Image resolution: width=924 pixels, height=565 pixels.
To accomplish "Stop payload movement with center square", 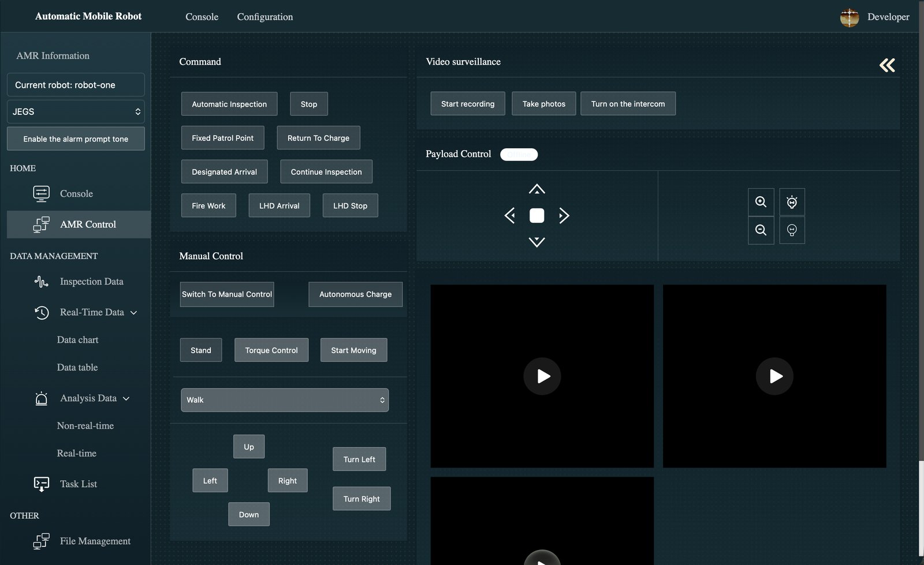I will coord(536,216).
